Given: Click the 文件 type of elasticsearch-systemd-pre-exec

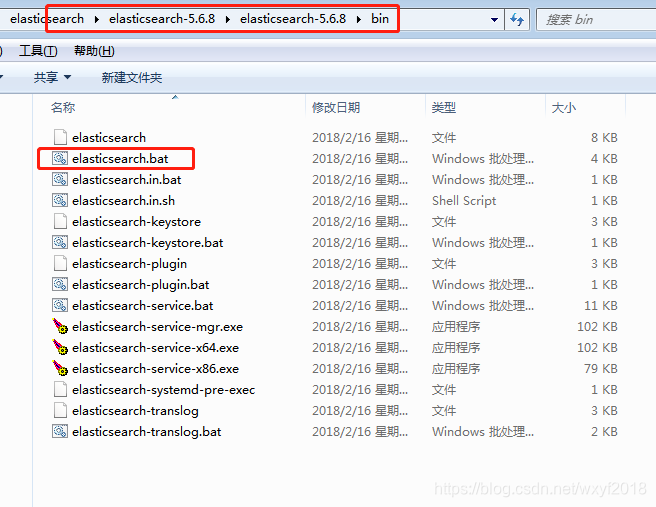Looking at the screenshot, I should pos(444,389).
